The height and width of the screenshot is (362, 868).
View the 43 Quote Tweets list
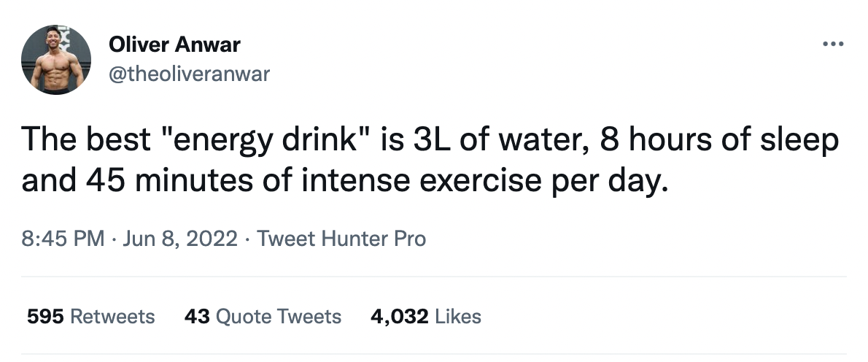(263, 316)
